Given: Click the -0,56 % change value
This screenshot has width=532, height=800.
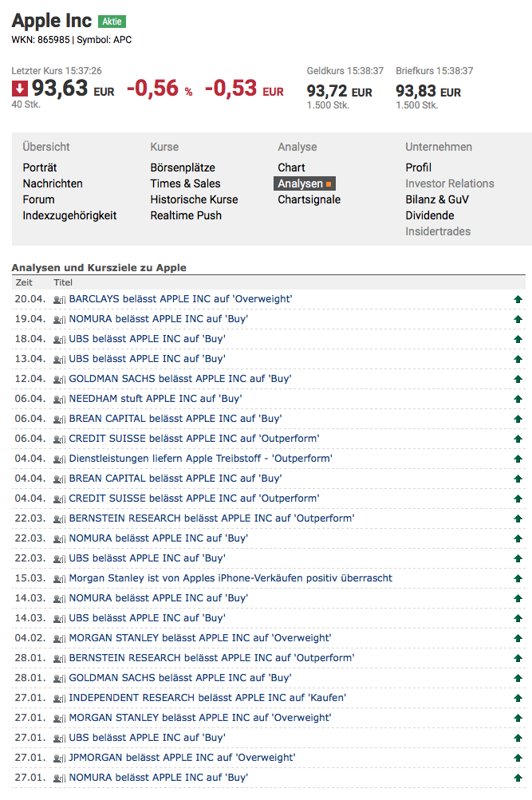Looking at the screenshot, I should point(160,89).
